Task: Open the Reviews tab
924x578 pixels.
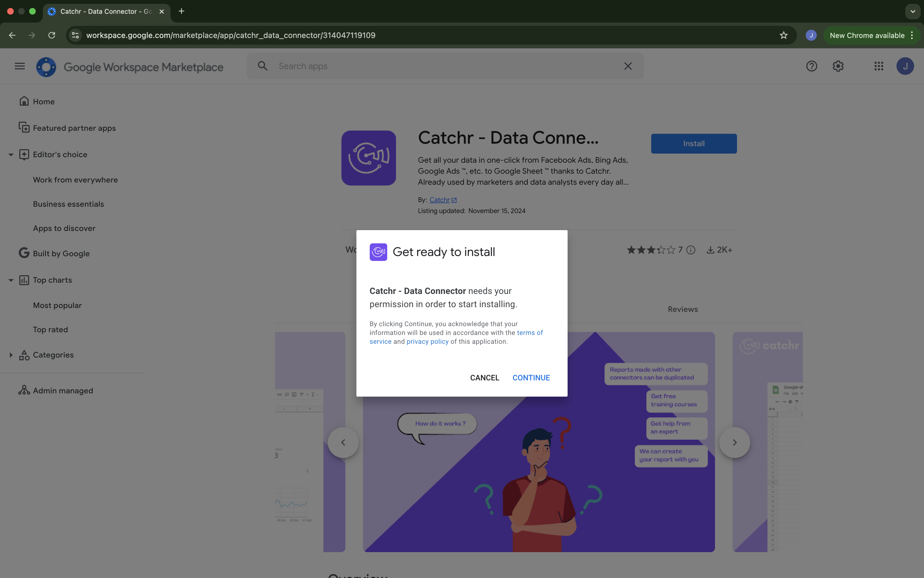Action: tap(683, 309)
